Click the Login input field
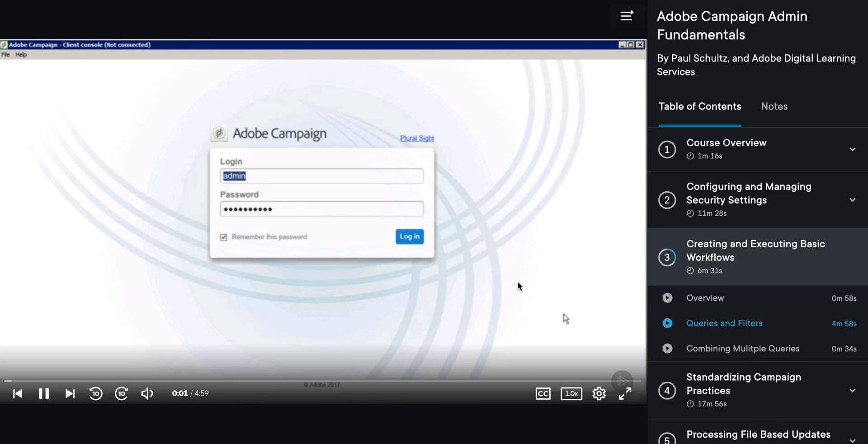The width and height of the screenshot is (868, 444). pyautogui.click(x=321, y=176)
